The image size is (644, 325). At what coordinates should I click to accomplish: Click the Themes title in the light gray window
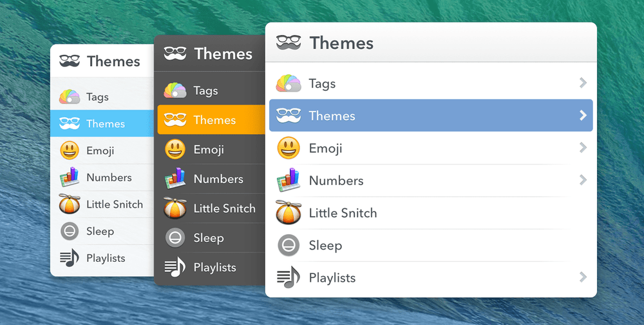click(x=113, y=61)
